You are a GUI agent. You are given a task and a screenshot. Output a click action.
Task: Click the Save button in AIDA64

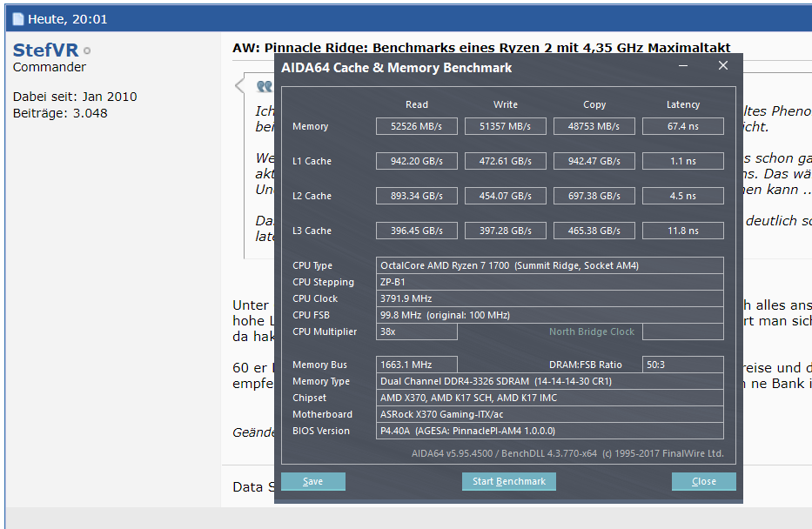pyautogui.click(x=312, y=481)
